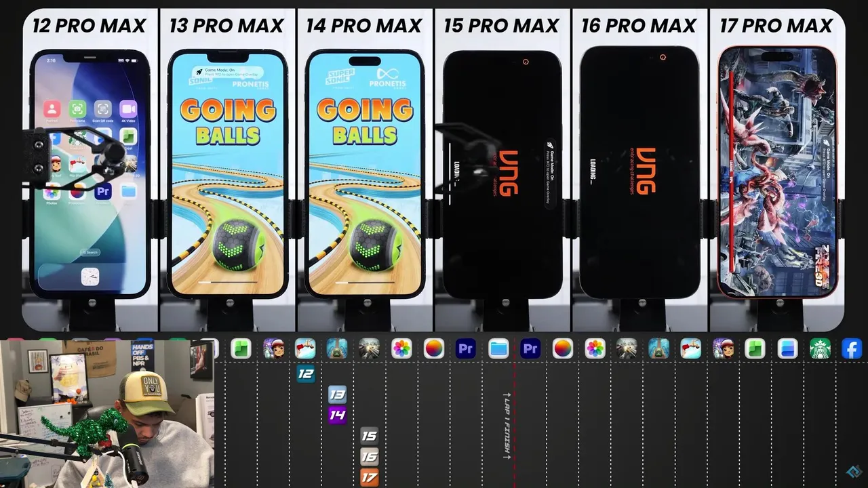868x488 pixels.
Task: Click the Lap 1 Finish line label
Action: [x=507, y=425]
